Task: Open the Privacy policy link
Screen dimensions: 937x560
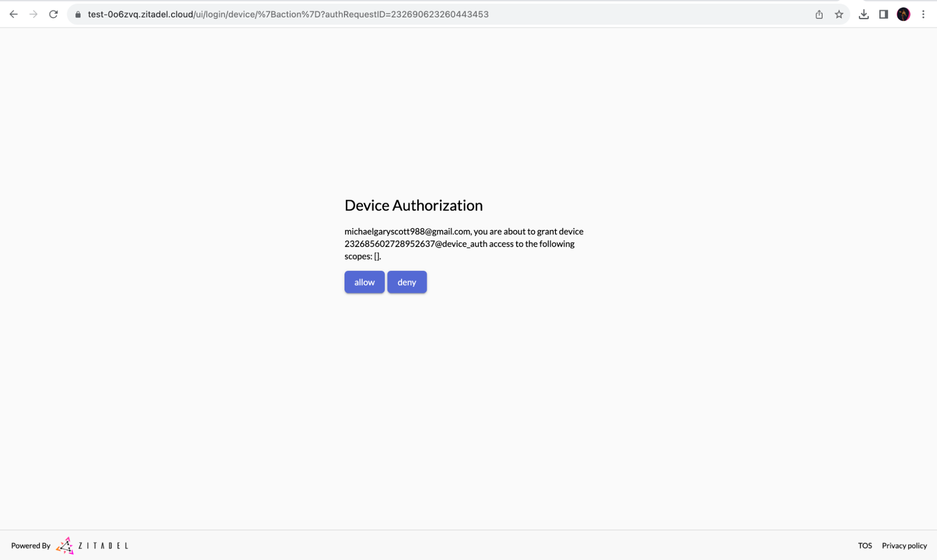Action: coord(904,545)
